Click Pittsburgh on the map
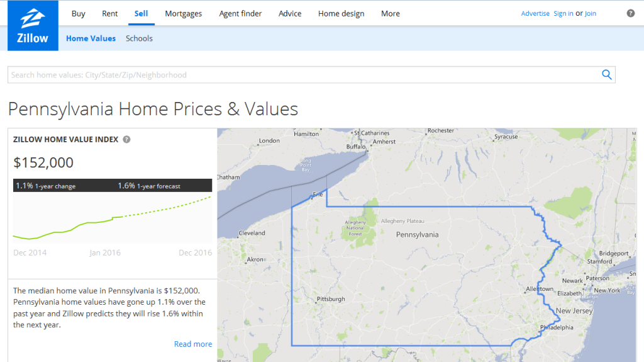The image size is (644, 362). pyautogui.click(x=331, y=299)
